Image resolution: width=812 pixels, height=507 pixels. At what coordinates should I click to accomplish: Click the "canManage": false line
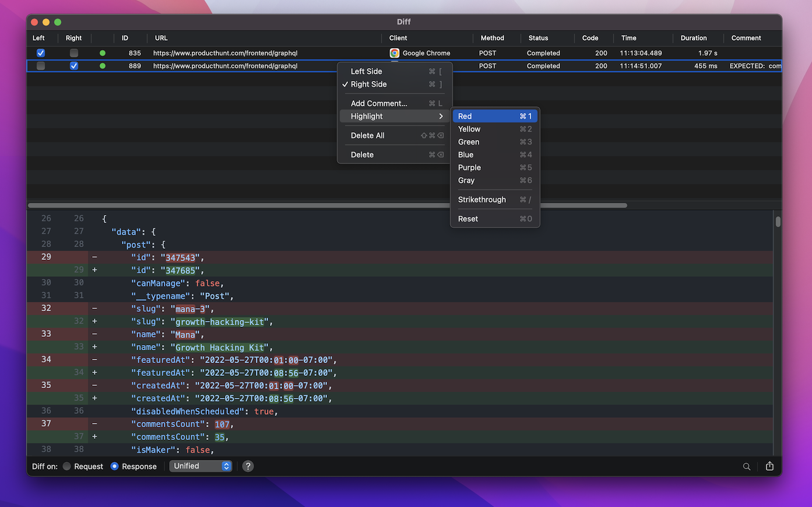click(400, 283)
